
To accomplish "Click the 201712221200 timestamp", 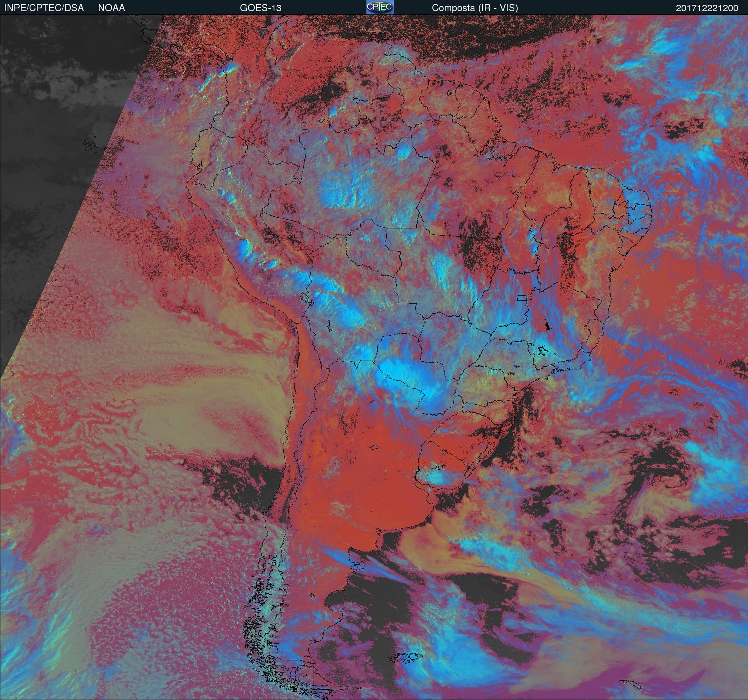I will [707, 8].
